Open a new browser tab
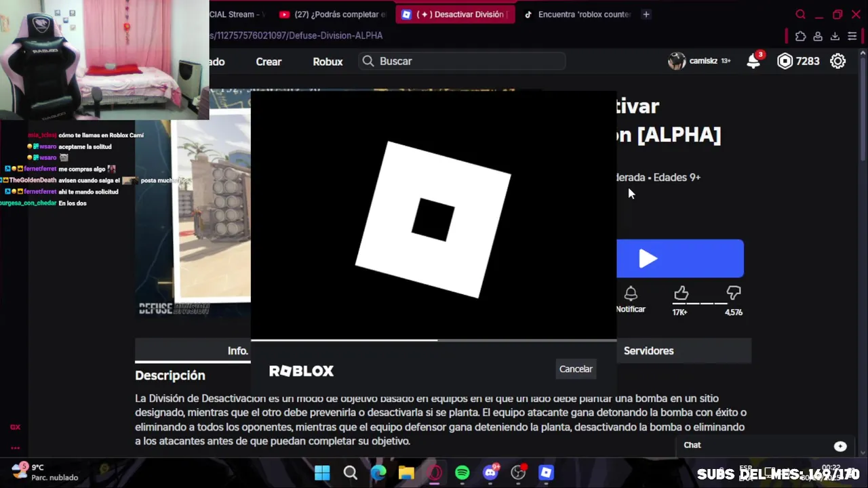The width and height of the screenshot is (868, 488). (646, 14)
